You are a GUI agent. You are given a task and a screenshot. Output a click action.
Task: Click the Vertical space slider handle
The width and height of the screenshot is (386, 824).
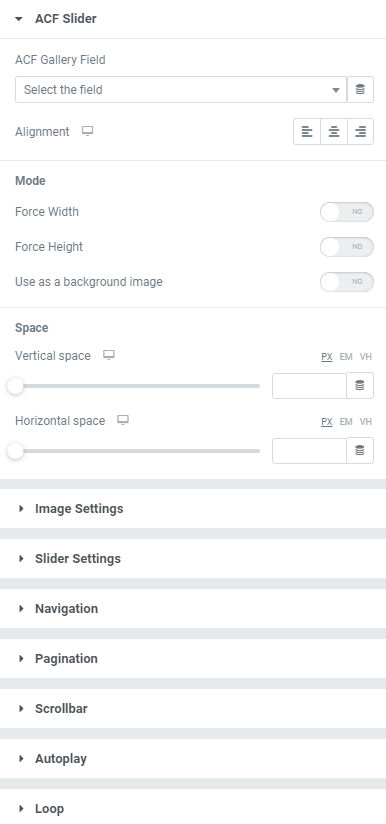[x=15, y=386]
